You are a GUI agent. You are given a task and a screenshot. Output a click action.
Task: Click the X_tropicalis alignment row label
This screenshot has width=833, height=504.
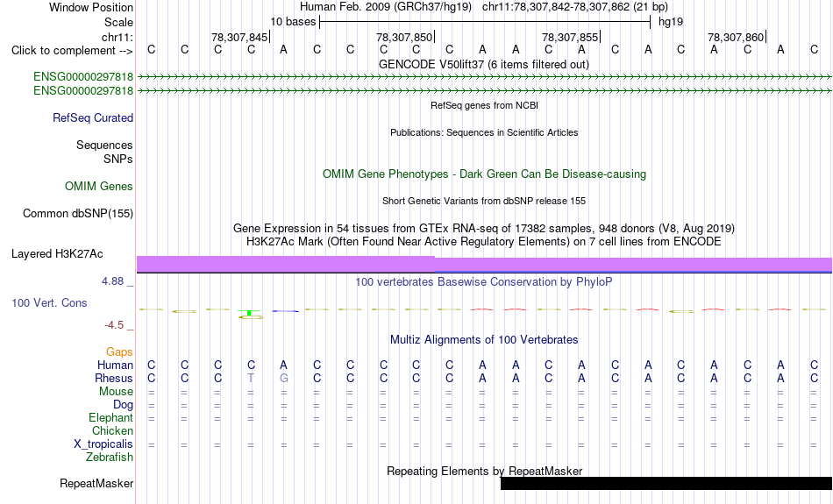tap(103, 444)
